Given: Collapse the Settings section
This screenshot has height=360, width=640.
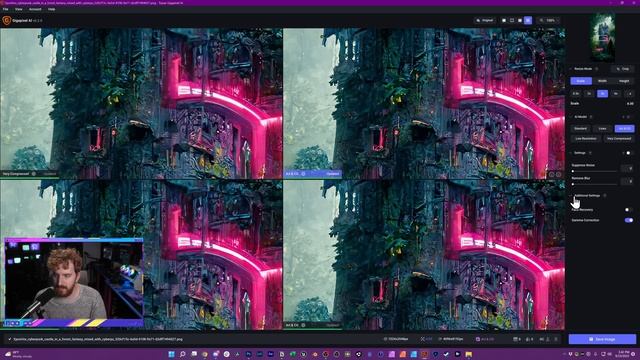Looking at the screenshot, I should (x=571, y=153).
